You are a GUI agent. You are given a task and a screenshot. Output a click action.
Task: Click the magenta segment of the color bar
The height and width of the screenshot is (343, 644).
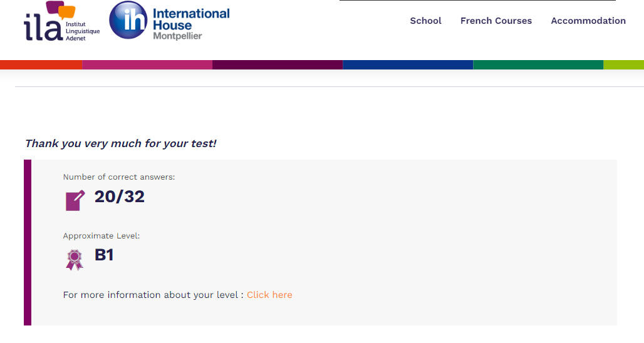[x=147, y=64]
